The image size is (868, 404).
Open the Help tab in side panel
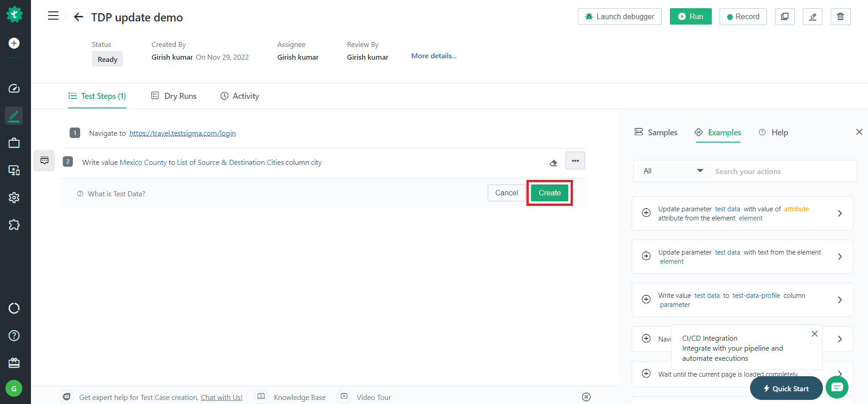pyautogui.click(x=773, y=133)
